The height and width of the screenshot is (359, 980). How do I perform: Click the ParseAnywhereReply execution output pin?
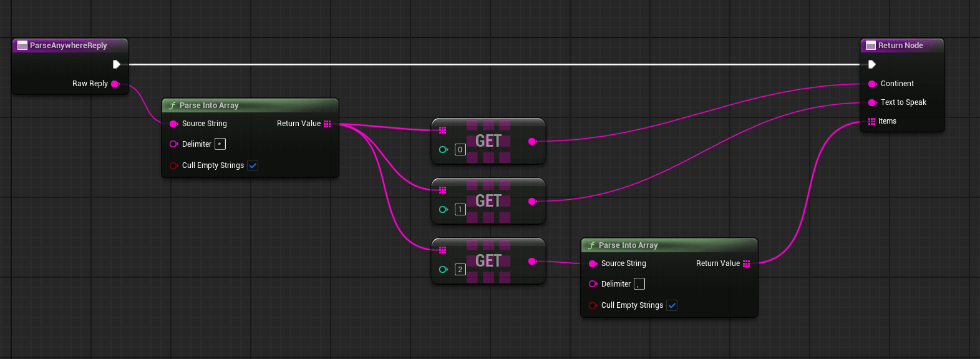pos(116,64)
